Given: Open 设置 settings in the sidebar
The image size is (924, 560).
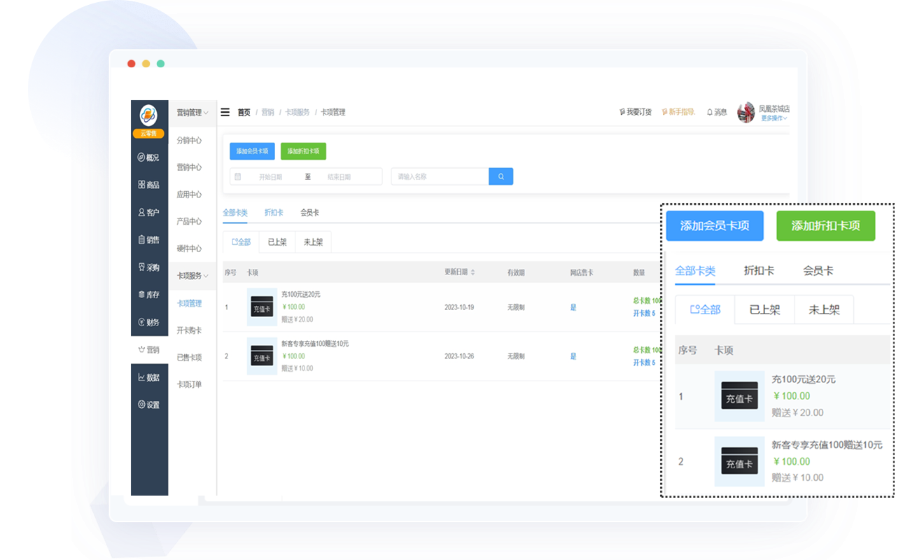Looking at the screenshot, I should pyautogui.click(x=149, y=405).
